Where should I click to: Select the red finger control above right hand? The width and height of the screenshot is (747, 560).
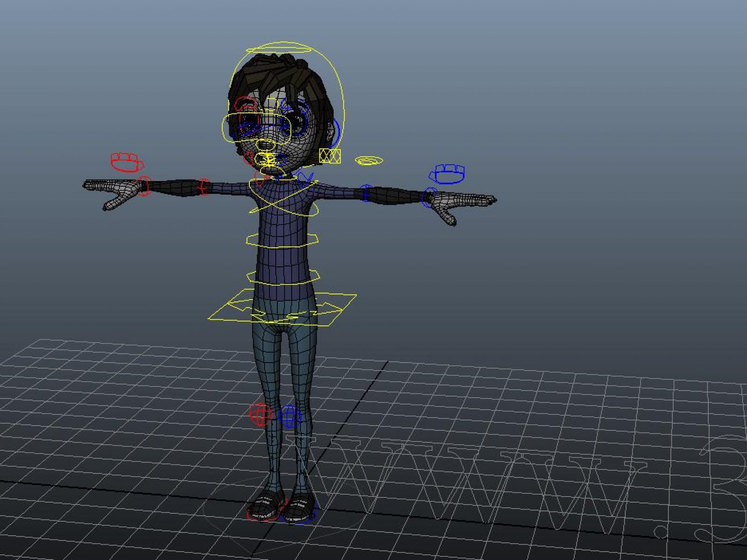127,161
